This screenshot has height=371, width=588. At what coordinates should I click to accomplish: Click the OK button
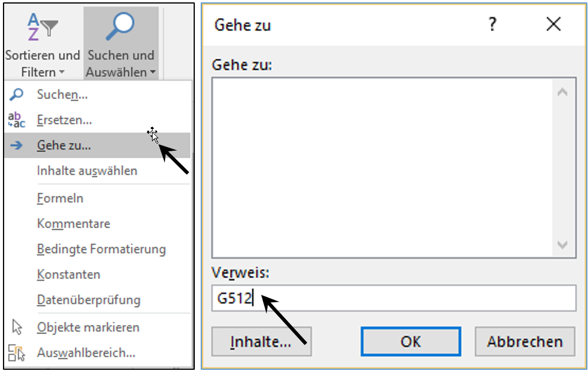411,342
